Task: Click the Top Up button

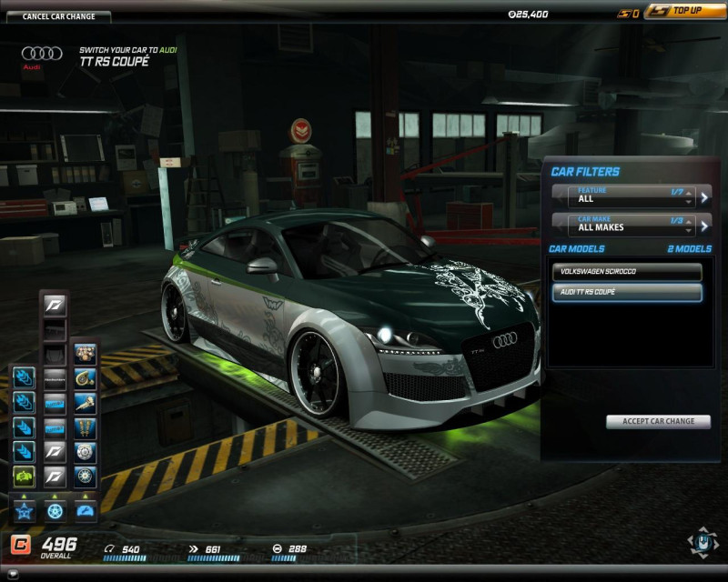Action: coord(685,11)
